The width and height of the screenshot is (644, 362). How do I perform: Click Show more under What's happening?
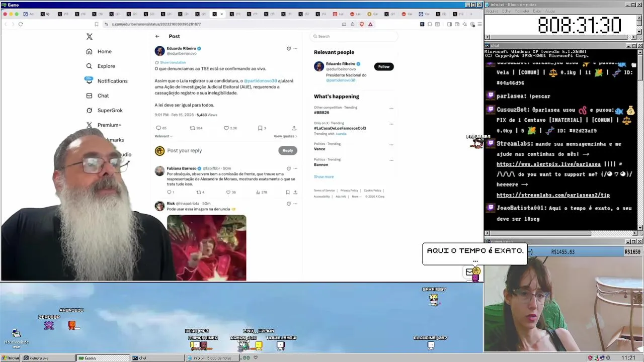pyautogui.click(x=324, y=176)
